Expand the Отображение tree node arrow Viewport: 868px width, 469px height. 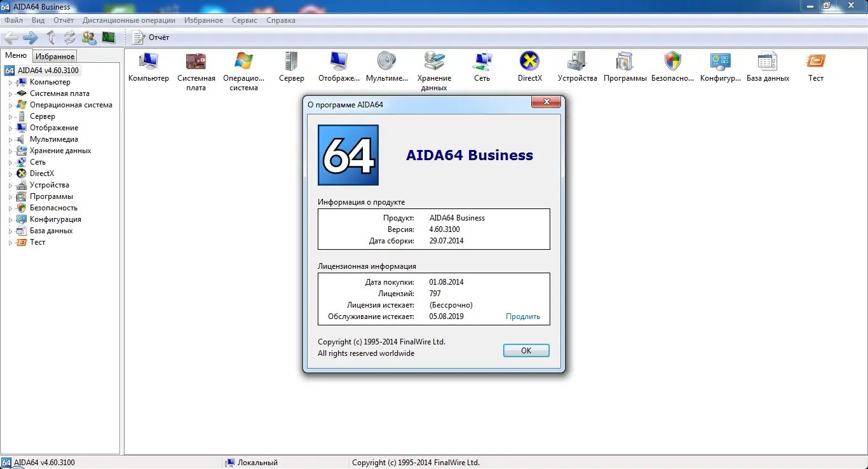click(10, 128)
